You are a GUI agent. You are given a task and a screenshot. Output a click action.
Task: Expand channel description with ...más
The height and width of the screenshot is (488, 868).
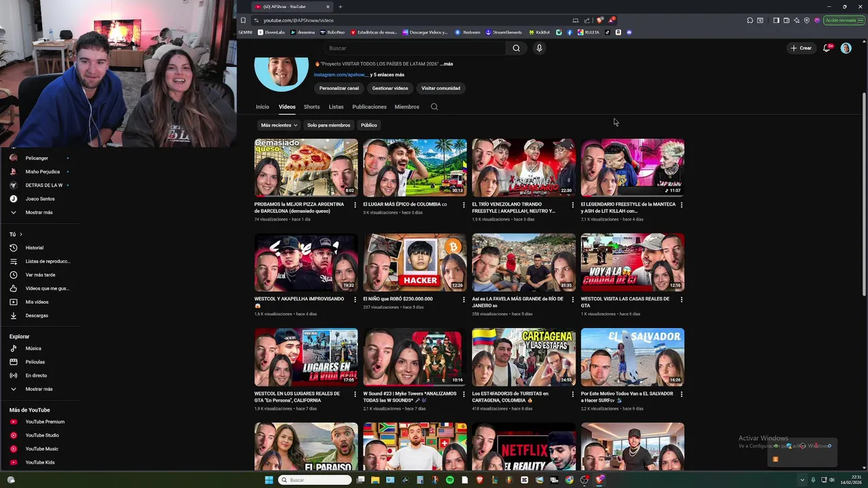446,64
